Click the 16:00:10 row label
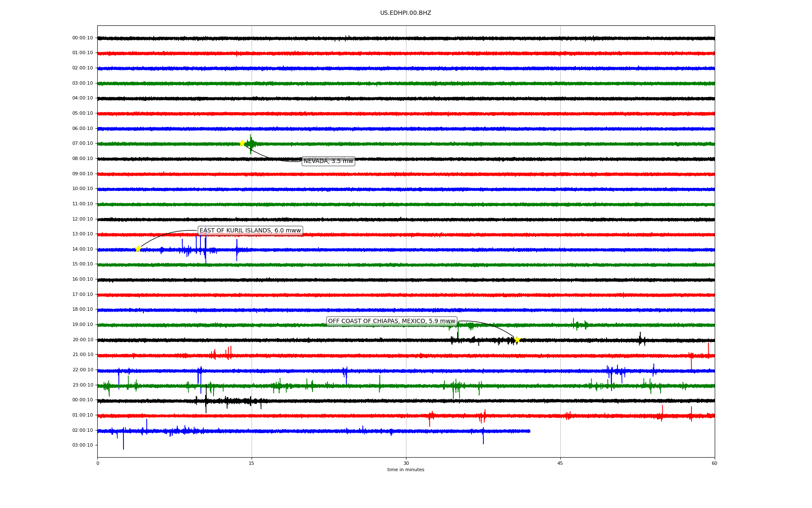 tap(82, 279)
